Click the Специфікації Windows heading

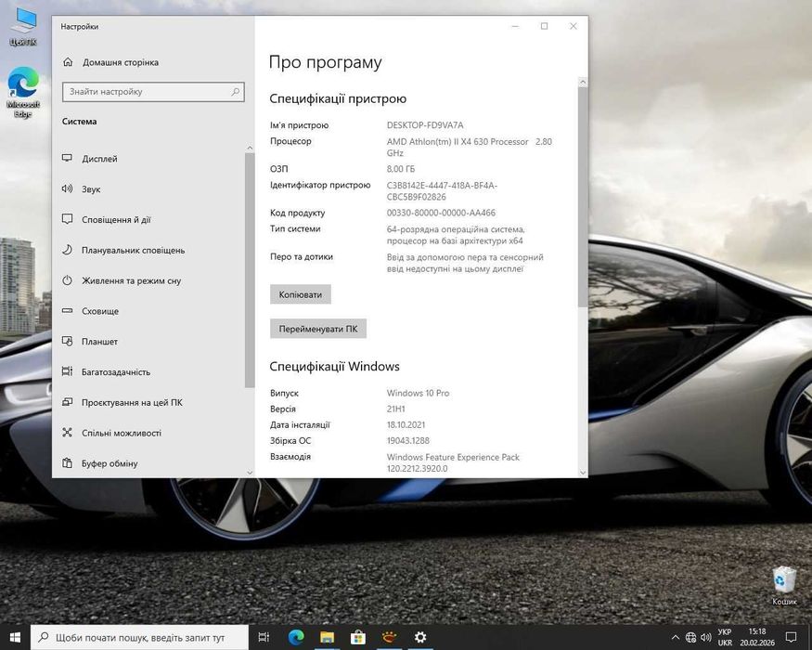pyautogui.click(x=334, y=367)
